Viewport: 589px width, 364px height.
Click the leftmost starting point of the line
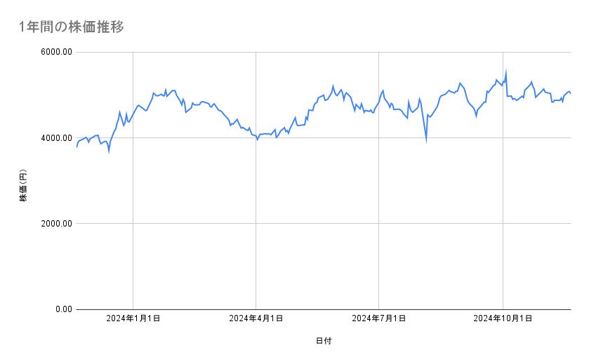click(x=77, y=147)
